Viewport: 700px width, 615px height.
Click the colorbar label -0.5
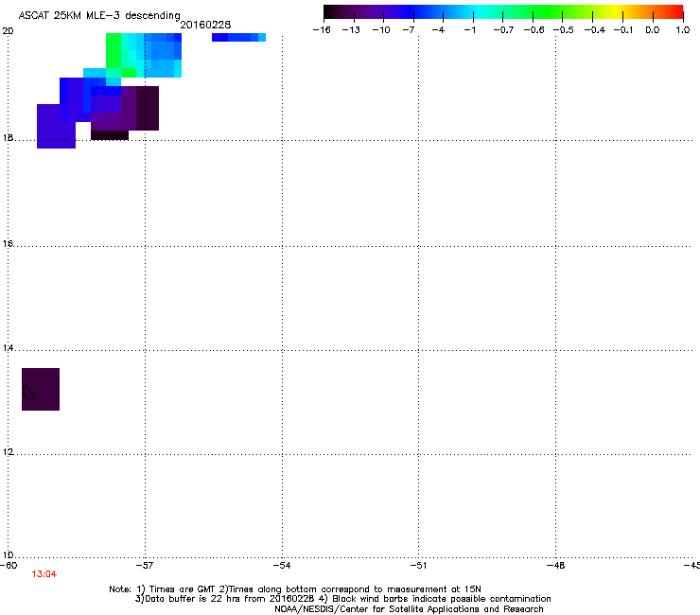click(564, 30)
